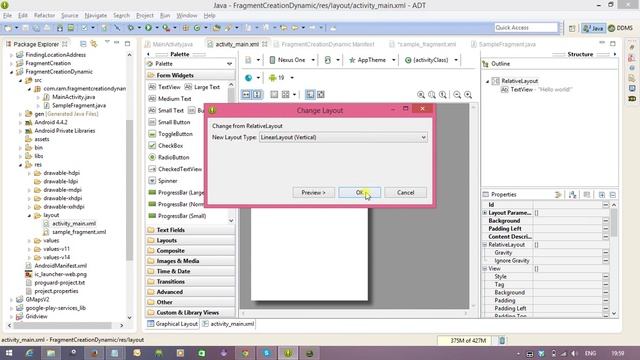
Task: Open the File menu
Action: (x=7, y=16)
